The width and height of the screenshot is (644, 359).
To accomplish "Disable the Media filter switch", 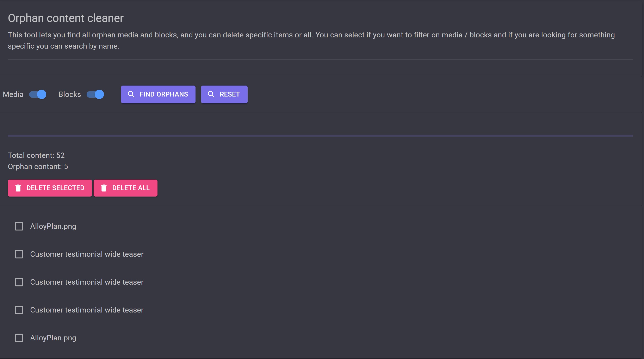I will (x=38, y=94).
